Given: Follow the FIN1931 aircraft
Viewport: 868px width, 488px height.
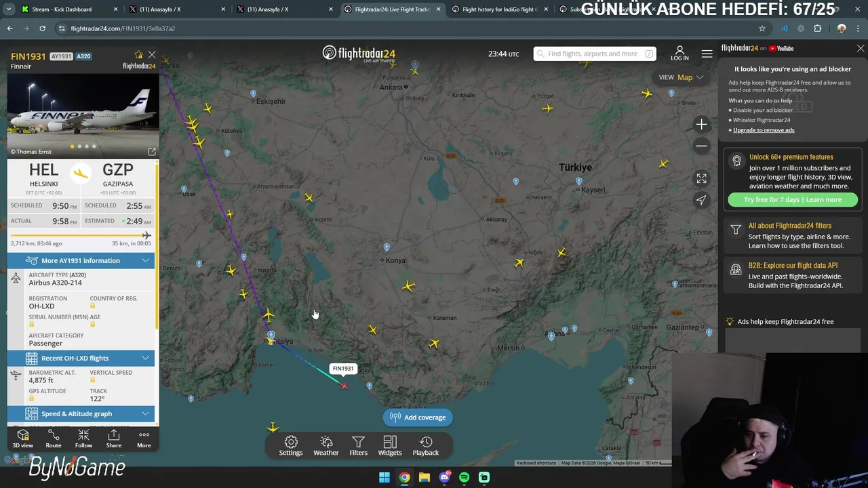Looking at the screenshot, I should click(x=83, y=439).
